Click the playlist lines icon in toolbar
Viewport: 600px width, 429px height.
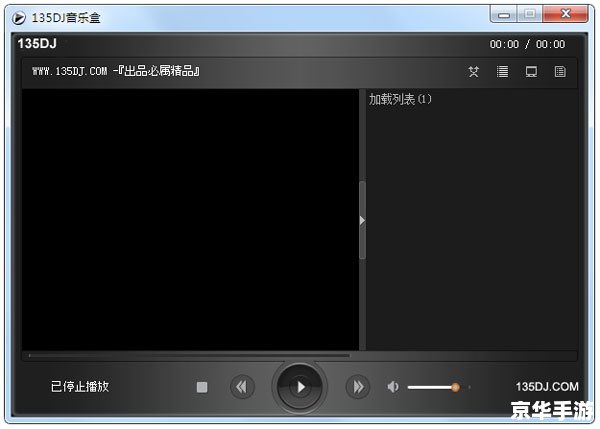pos(503,72)
